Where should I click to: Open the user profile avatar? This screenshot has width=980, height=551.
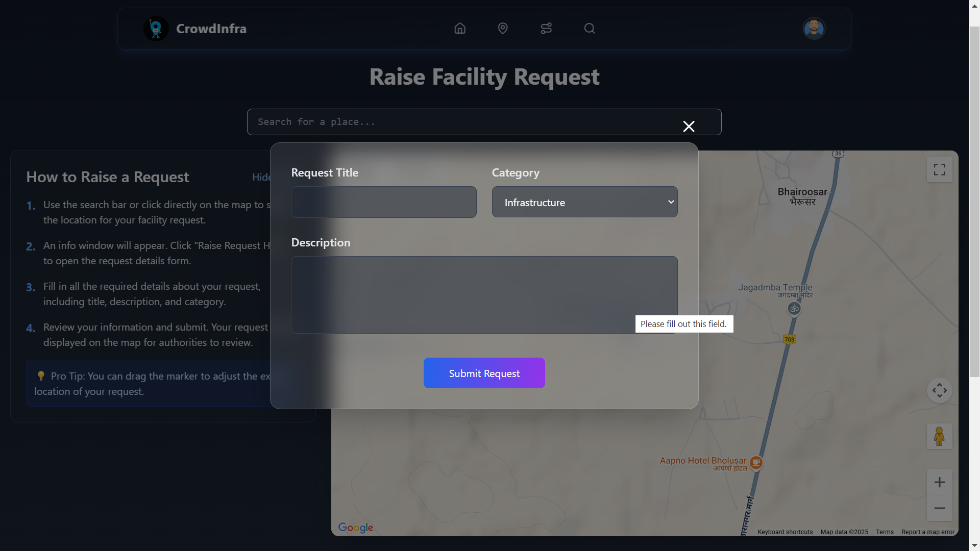pyautogui.click(x=814, y=29)
